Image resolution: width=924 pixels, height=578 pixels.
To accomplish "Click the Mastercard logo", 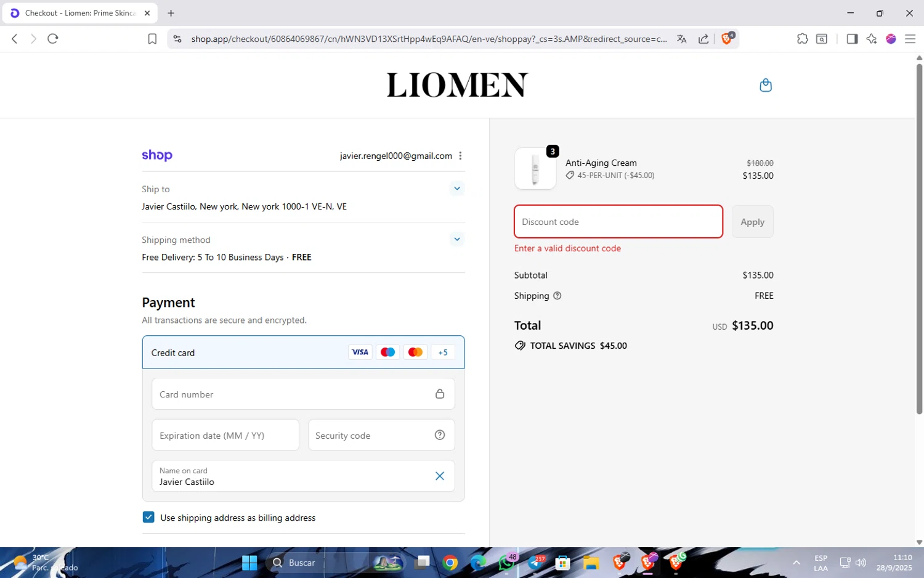I will coord(415,352).
